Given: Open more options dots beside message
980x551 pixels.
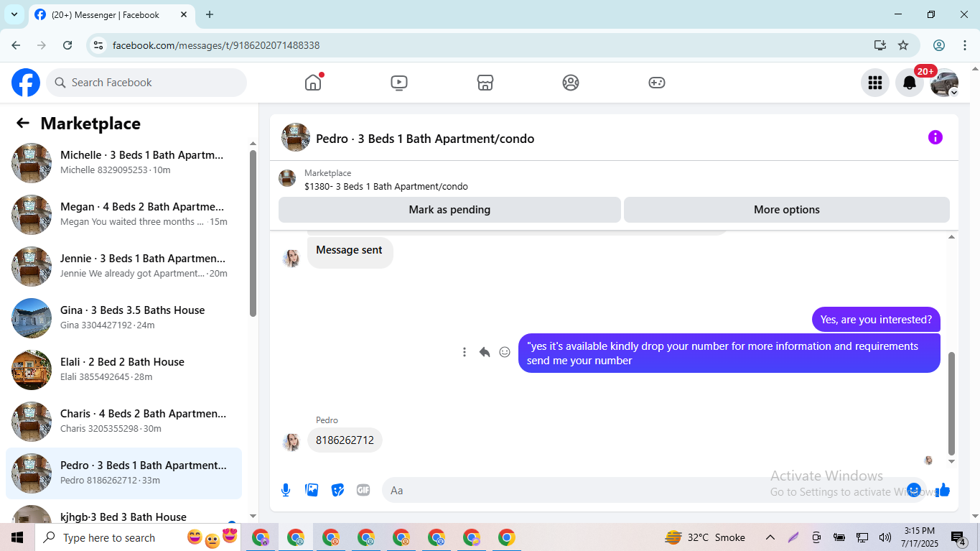Looking at the screenshot, I should point(465,352).
